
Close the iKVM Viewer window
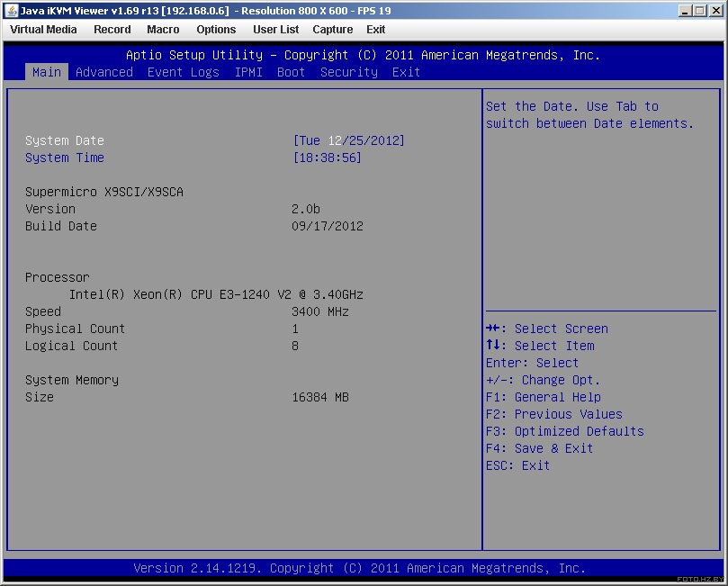click(716, 10)
